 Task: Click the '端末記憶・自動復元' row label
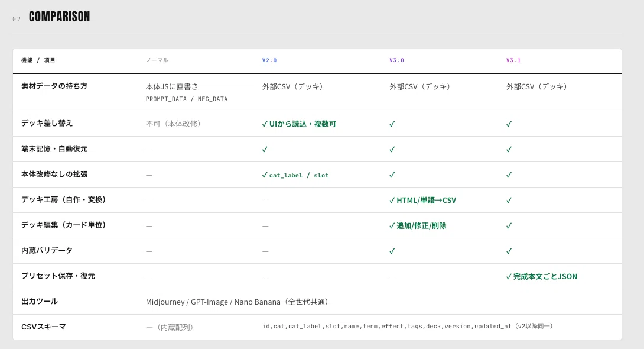54,148
